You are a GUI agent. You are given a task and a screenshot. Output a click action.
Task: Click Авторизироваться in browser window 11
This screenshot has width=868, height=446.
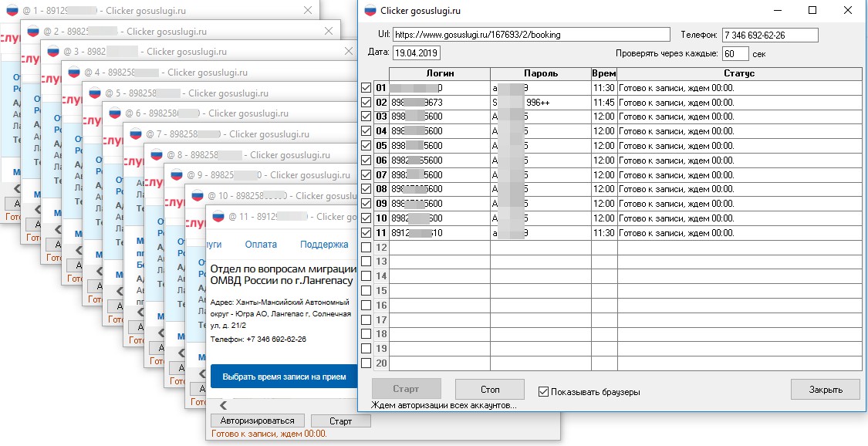tap(258, 421)
